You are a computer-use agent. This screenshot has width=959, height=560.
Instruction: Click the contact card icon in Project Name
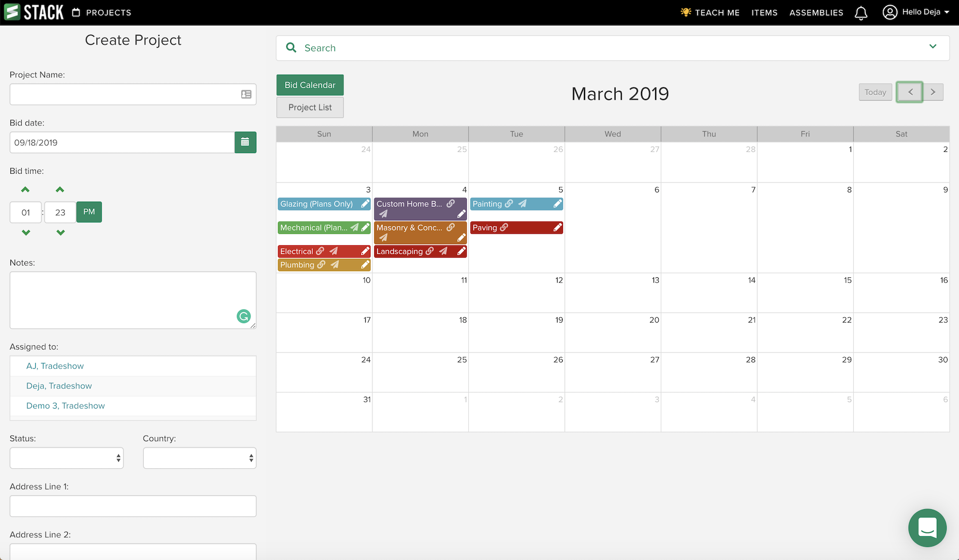tap(246, 94)
